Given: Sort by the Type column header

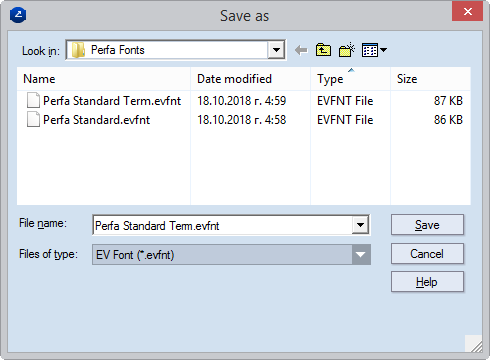Looking at the screenshot, I should (350, 79).
